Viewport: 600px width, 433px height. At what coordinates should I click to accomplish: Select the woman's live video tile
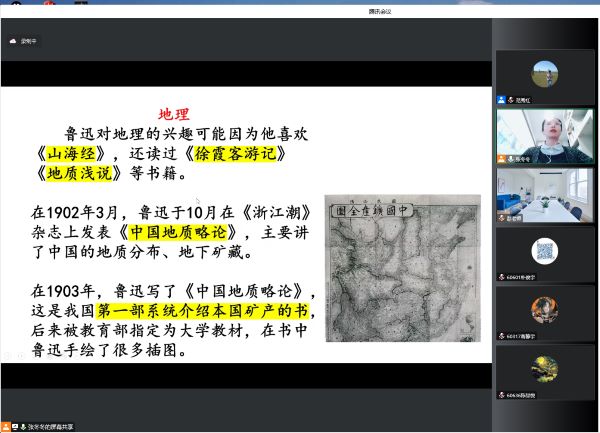pyautogui.click(x=544, y=135)
